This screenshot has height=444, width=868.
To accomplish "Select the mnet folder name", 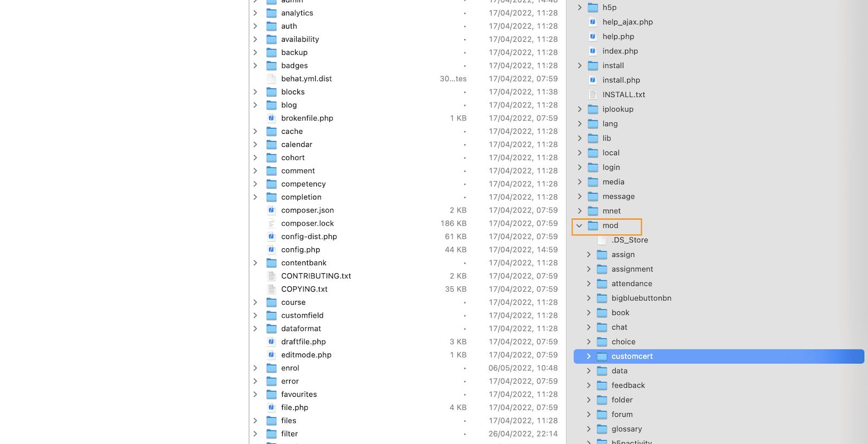I will [x=611, y=211].
